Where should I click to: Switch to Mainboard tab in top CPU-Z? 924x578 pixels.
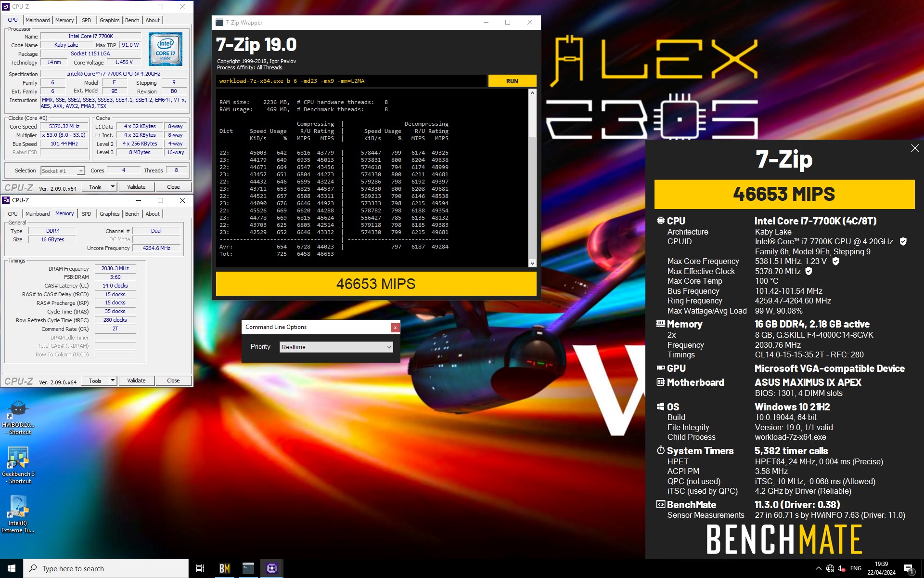click(38, 20)
